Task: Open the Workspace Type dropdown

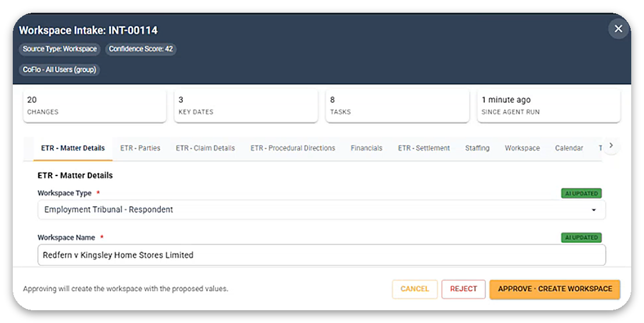Action: point(322,210)
